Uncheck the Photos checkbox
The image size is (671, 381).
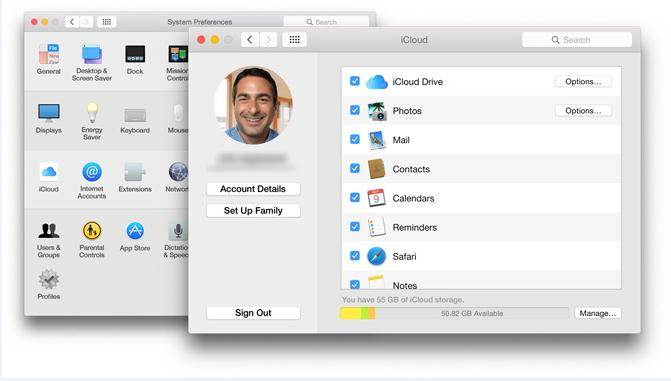pyautogui.click(x=355, y=110)
